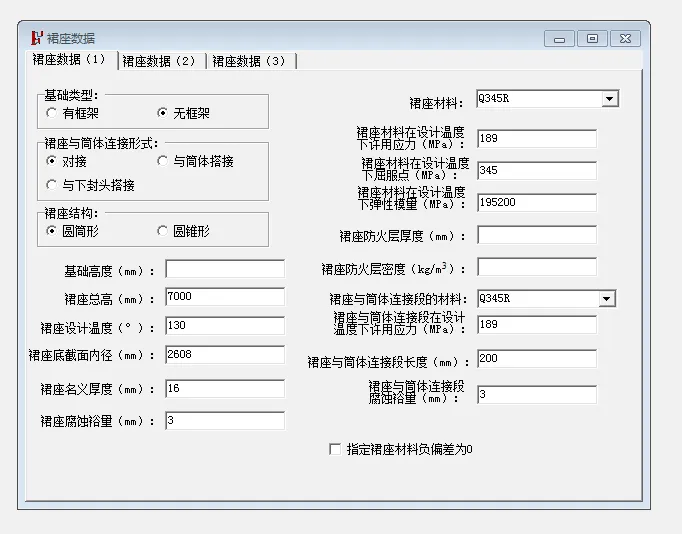Screen dimensions: 682x534
Task: Select 有框架 foundation type radio button
Action: [x=52, y=114]
